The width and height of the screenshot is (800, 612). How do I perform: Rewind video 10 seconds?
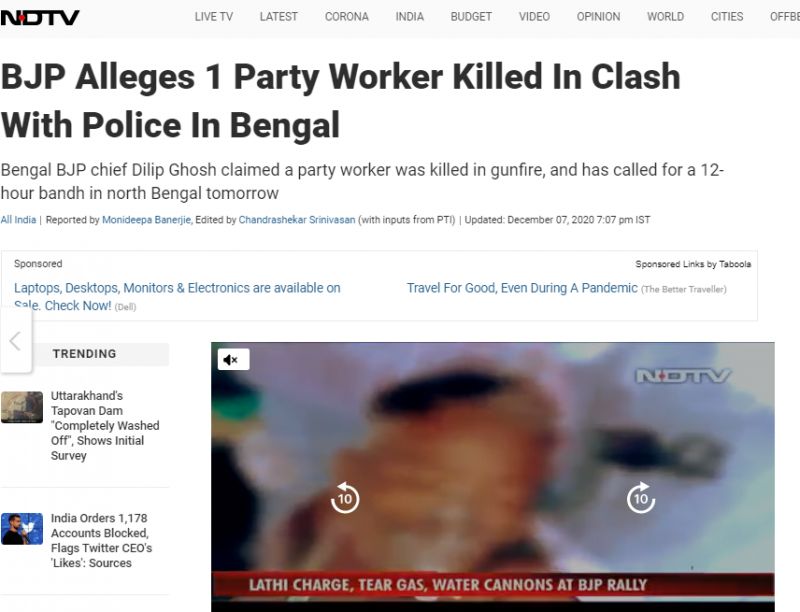click(x=345, y=498)
